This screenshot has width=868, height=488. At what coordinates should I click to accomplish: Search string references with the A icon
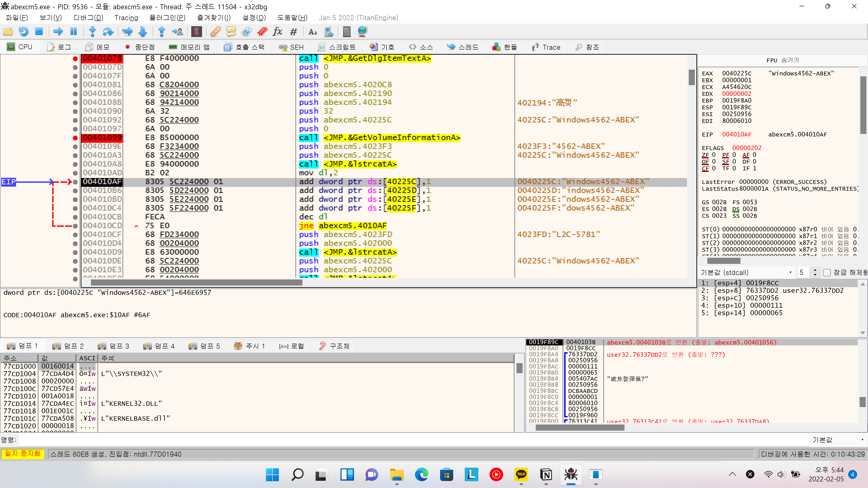pos(313,32)
